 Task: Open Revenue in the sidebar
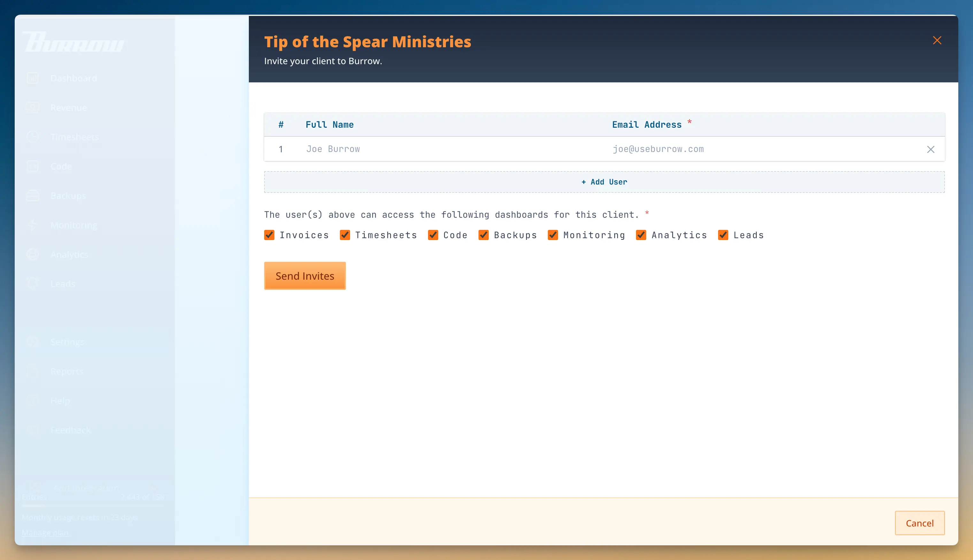pos(69,108)
